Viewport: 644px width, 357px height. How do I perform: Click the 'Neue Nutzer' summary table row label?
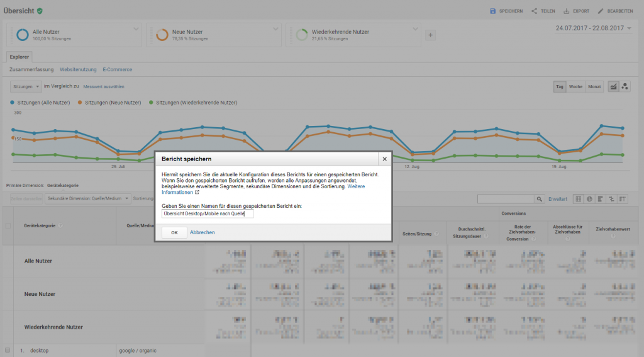(40, 294)
